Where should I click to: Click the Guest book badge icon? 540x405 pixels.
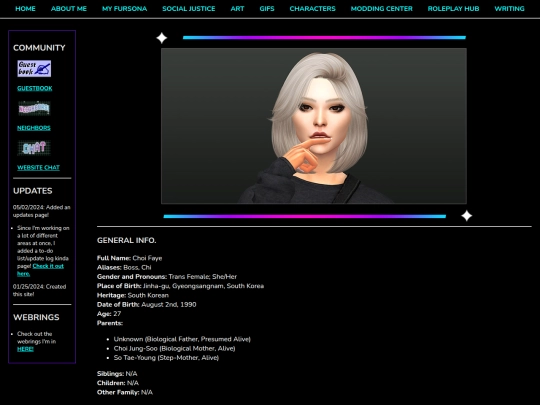click(x=34, y=69)
